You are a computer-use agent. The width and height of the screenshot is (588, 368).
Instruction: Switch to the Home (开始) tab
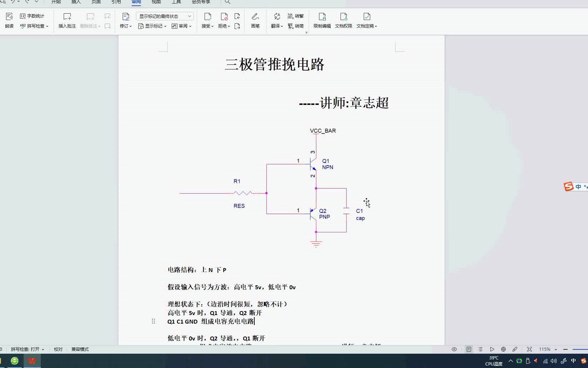click(x=56, y=2)
